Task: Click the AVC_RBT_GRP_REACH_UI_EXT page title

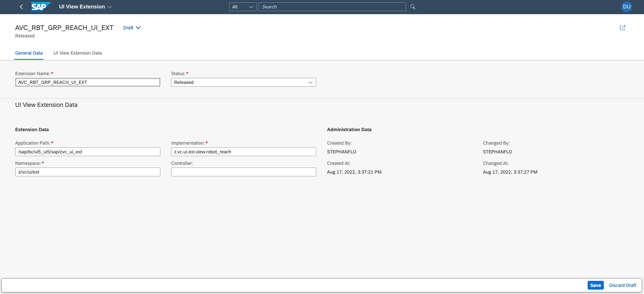Action: [x=64, y=28]
